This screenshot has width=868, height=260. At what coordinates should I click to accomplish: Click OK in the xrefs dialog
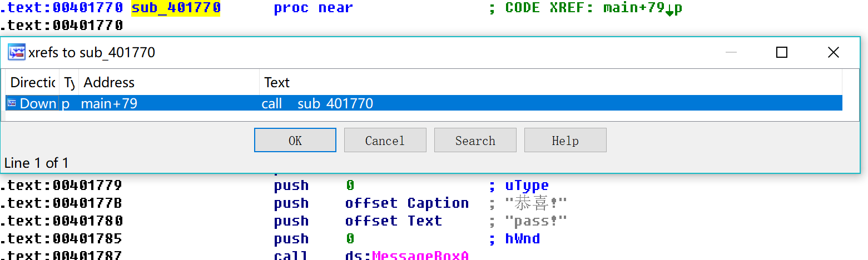[x=295, y=140]
